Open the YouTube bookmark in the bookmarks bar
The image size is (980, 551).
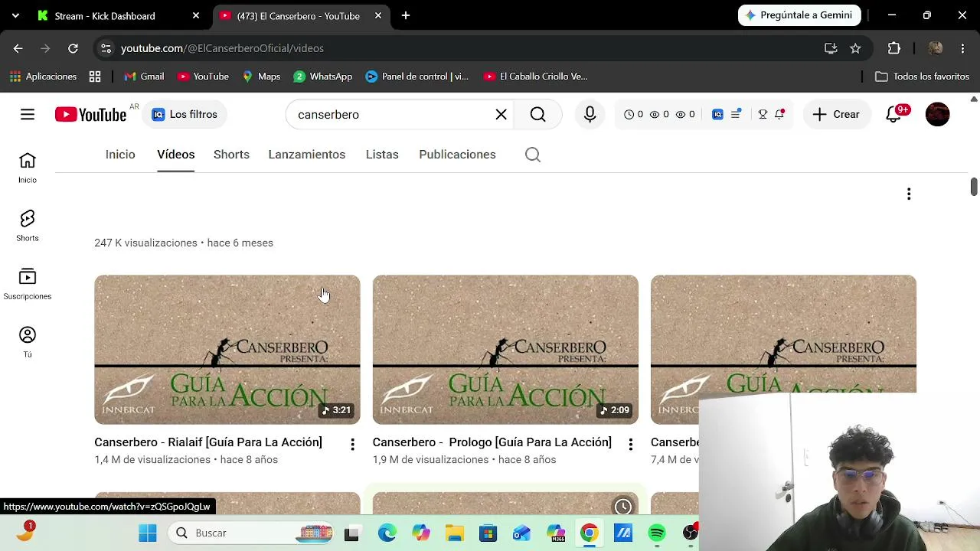pos(203,77)
